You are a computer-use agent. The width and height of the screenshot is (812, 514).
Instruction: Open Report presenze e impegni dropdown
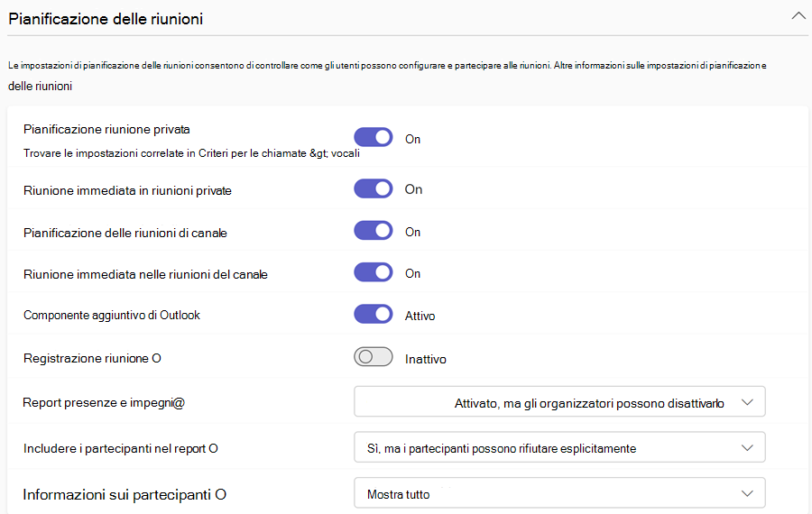click(x=559, y=401)
